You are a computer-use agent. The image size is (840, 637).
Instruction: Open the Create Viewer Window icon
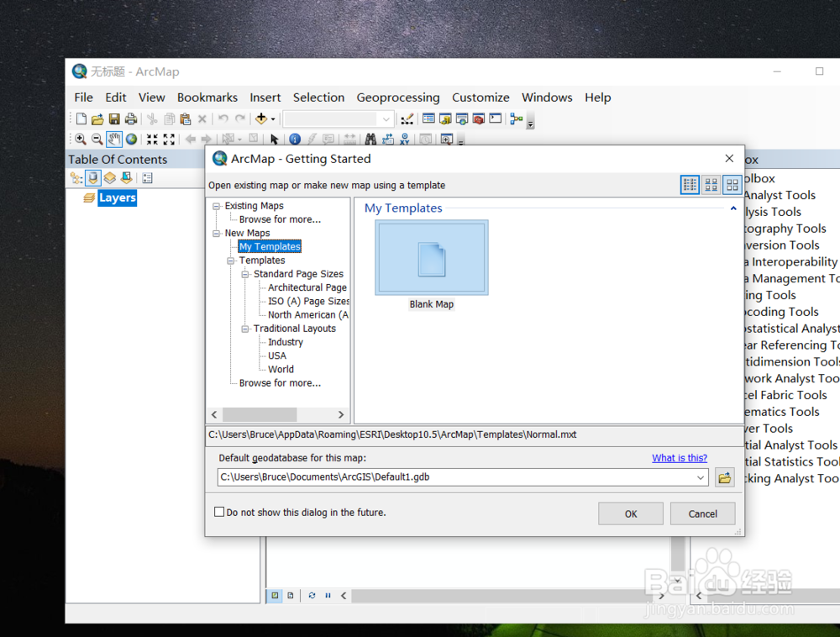[x=446, y=140]
